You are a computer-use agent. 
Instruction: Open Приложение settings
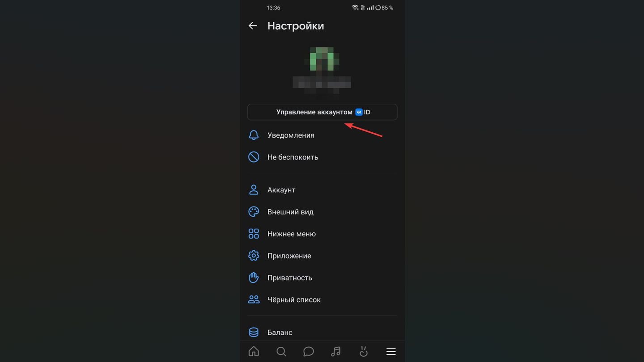tap(322, 255)
